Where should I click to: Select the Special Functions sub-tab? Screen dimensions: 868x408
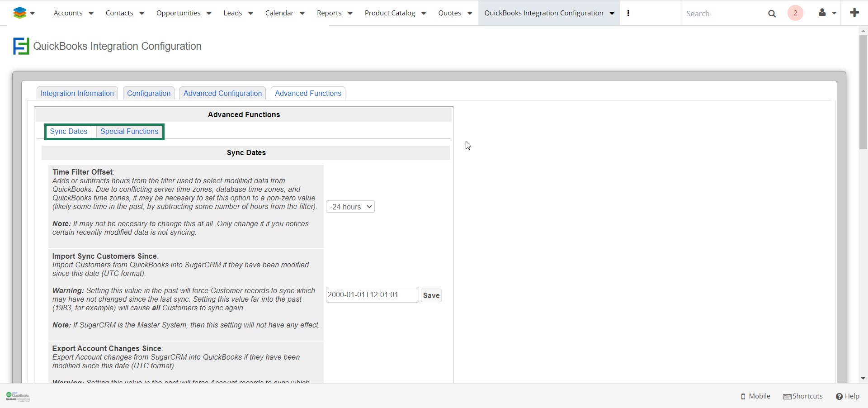point(129,132)
